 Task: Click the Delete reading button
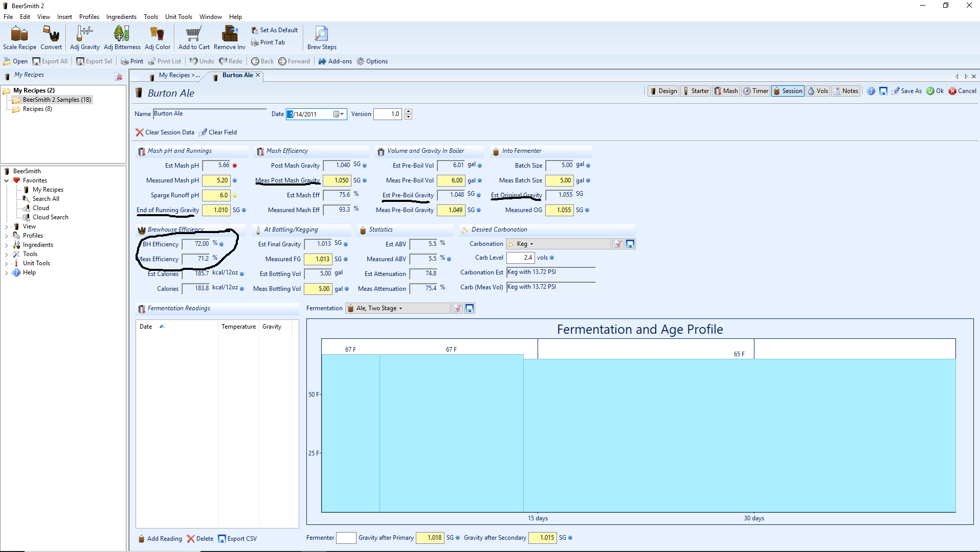click(200, 539)
